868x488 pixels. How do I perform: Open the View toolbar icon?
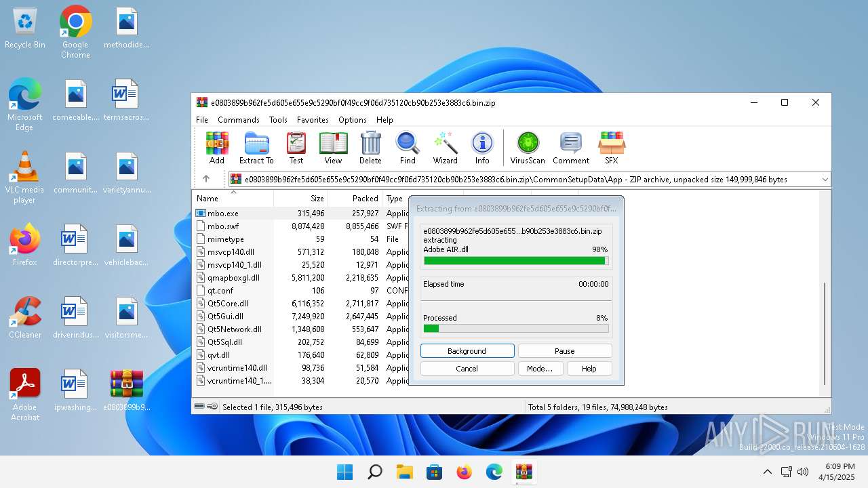(x=333, y=148)
